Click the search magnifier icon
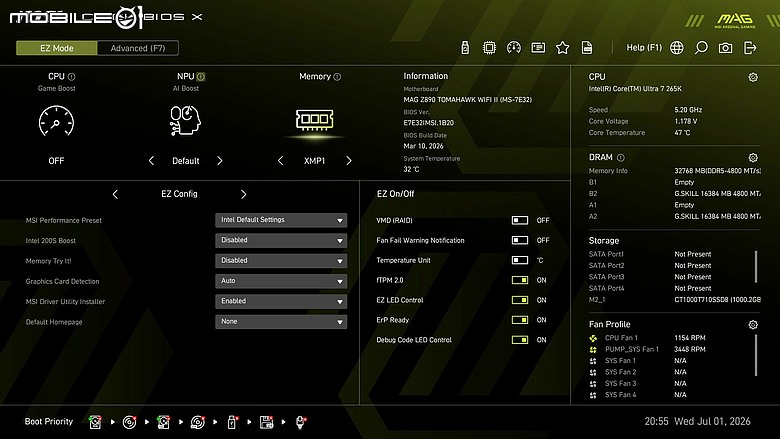 click(701, 48)
